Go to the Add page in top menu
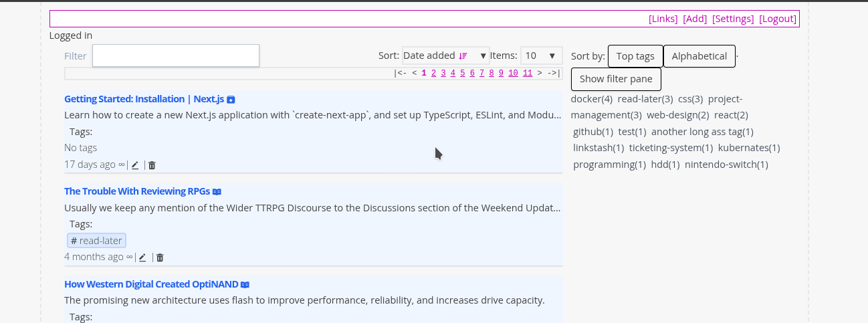 tap(695, 19)
